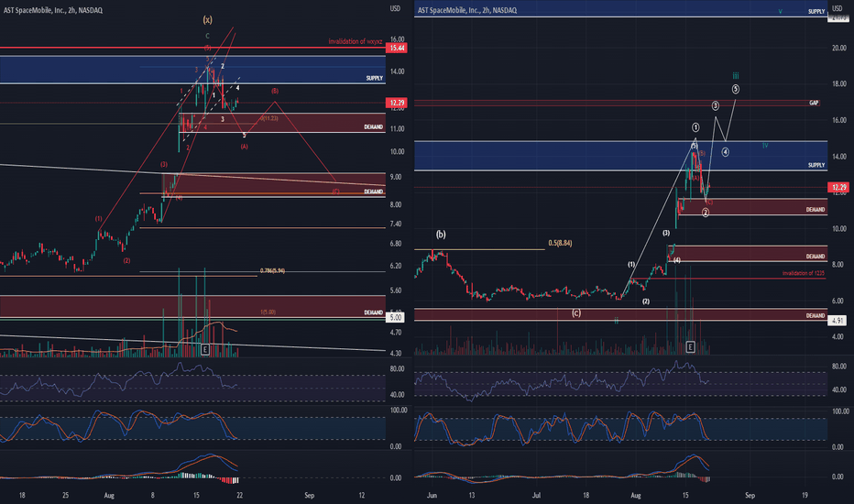Select the green iv wave label

coord(765,146)
